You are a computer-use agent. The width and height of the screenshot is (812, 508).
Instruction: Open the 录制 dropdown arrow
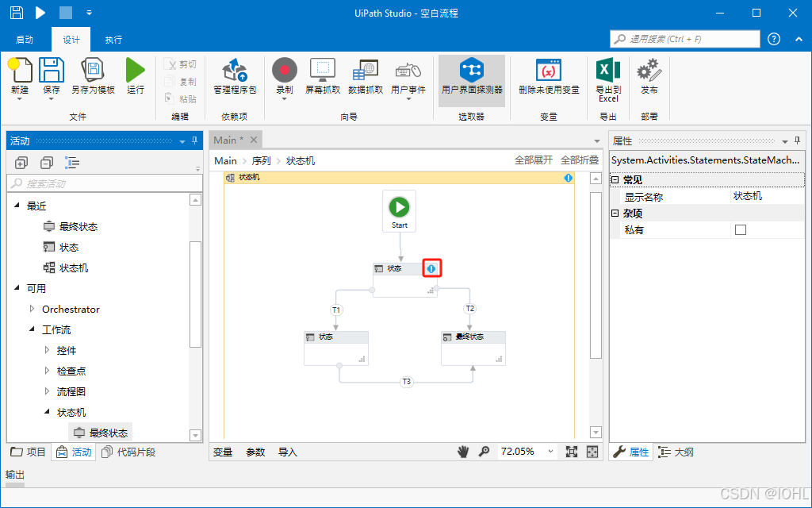pyautogui.click(x=285, y=99)
